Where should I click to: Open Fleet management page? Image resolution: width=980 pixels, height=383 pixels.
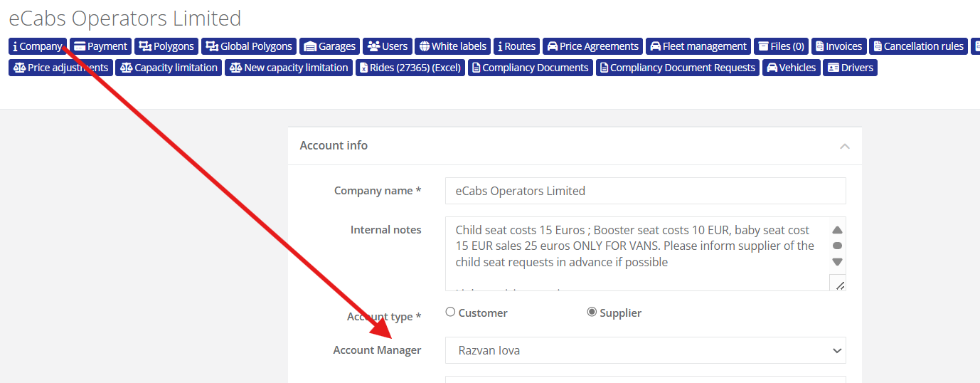pyautogui.click(x=698, y=46)
